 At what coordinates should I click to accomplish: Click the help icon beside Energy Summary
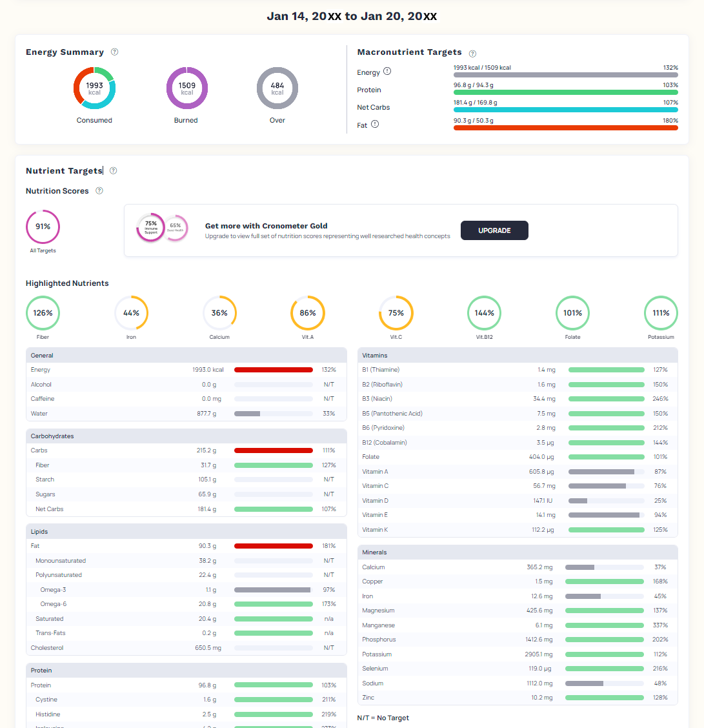pyautogui.click(x=115, y=52)
